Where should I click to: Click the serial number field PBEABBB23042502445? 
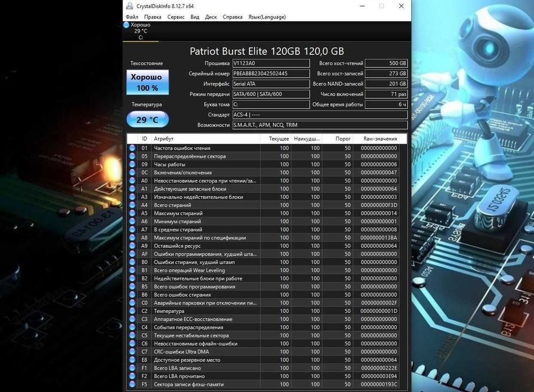(x=271, y=73)
